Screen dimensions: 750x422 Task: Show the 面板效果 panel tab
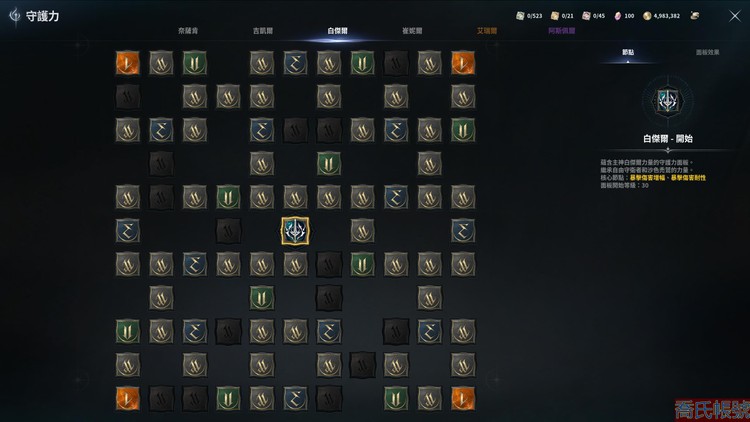click(707, 52)
